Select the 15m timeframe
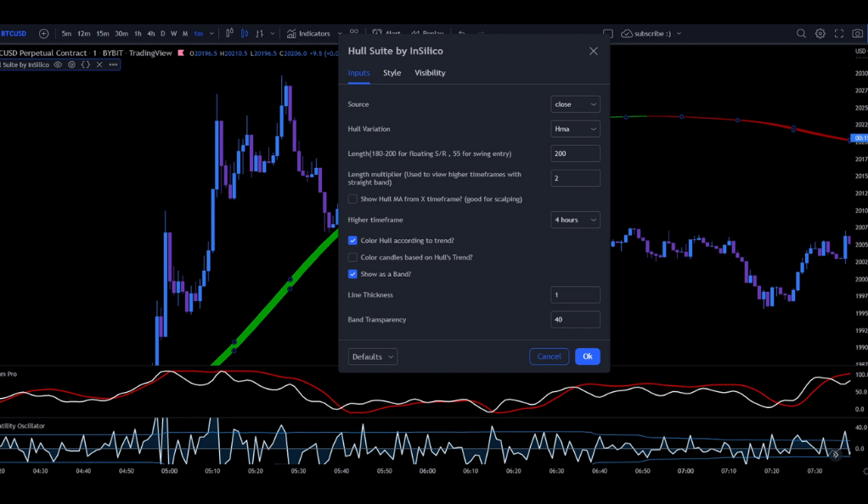868x504 pixels. coord(103,34)
